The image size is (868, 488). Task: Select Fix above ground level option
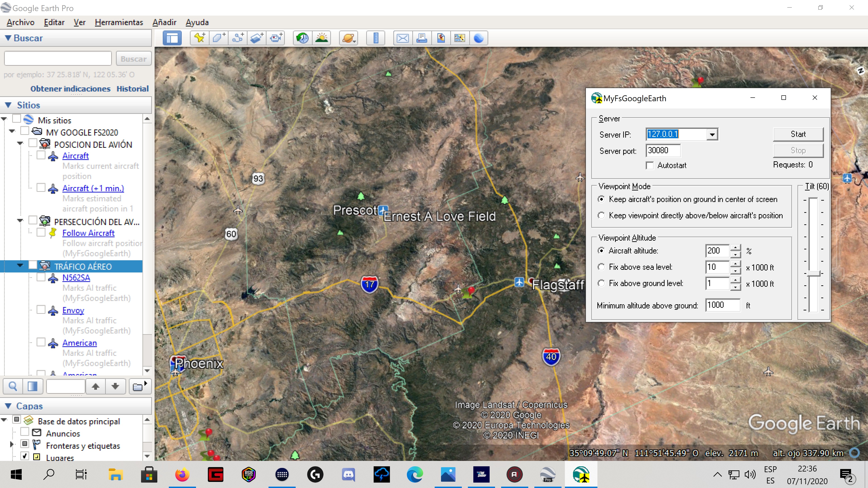point(601,283)
